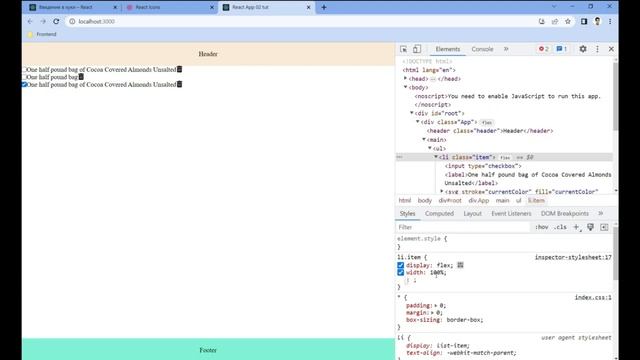This screenshot has height=360, width=640.
Task: Select body in the breadcrumb
Action: click(x=424, y=200)
